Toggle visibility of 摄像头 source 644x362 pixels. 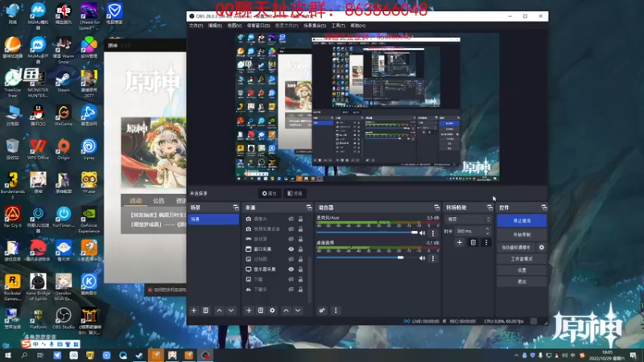coord(291,219)
